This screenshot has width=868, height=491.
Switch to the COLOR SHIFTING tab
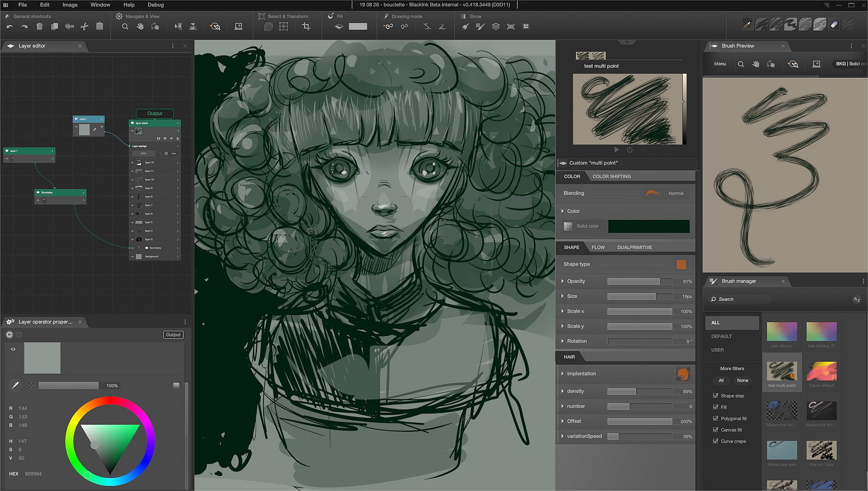coord(611,176)
